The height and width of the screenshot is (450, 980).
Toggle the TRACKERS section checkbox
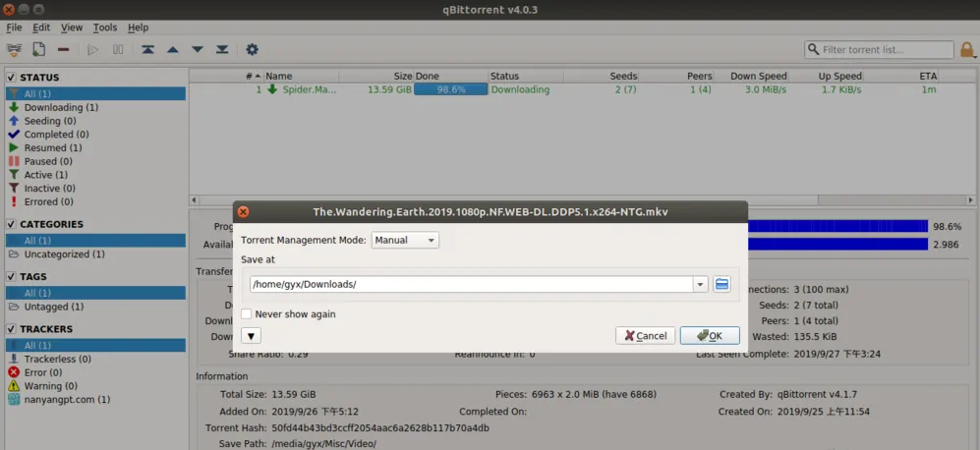tap(11, 329)
